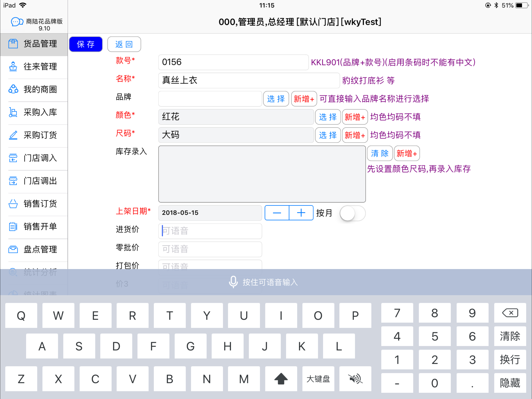This screenshot has height=399, width=532.
Task: Open 销售订货 basket icon
Action: (13, 204)
